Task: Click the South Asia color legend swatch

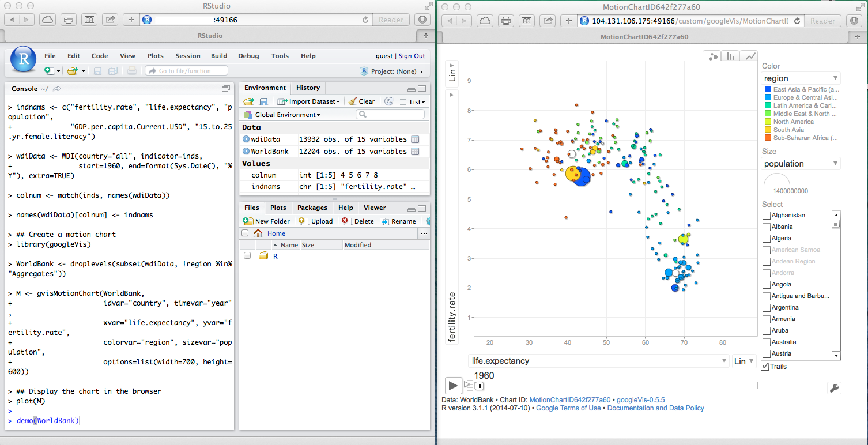Action: pyautogui.click(x=768, y=130)
